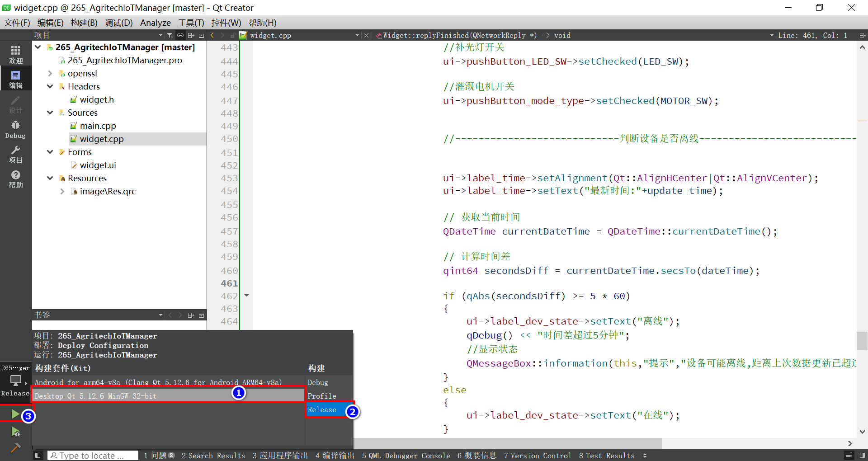The width and height of the screenshot is (868, 461).
Task: Switch to the 编译输出 output pane tab
Action: point(335,456)
